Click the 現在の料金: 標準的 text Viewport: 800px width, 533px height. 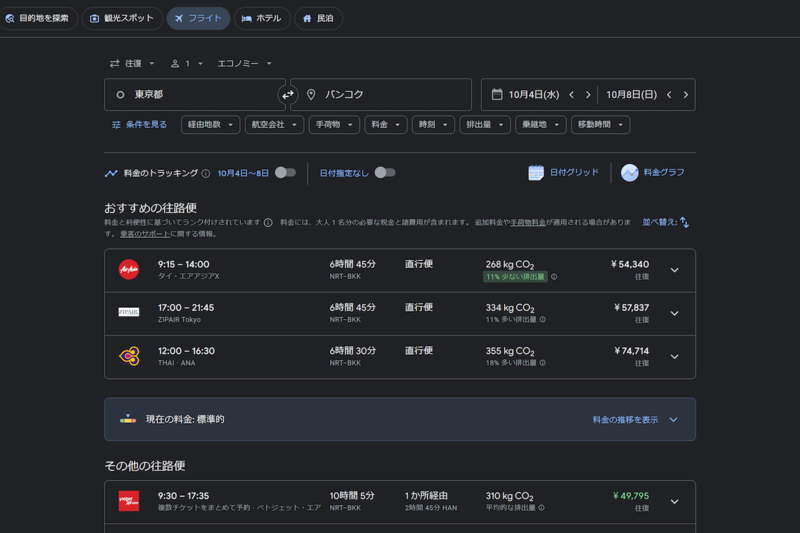point(185,419)
